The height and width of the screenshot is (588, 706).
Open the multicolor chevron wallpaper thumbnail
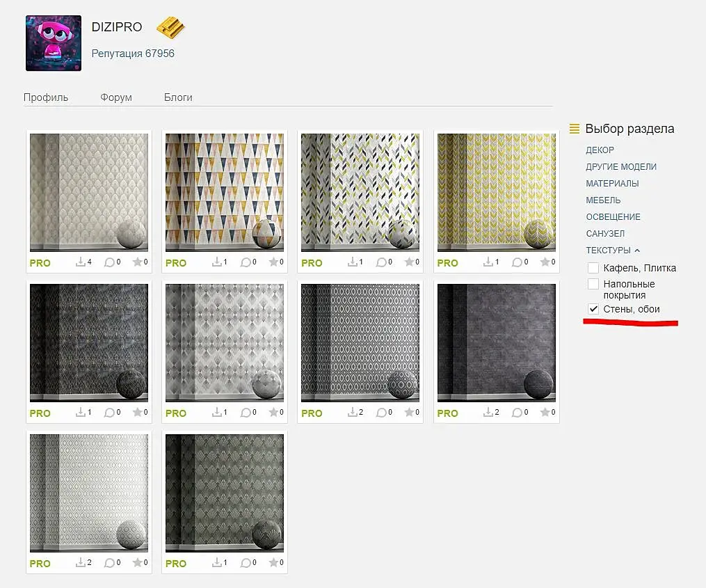click(x=360, y=192)
